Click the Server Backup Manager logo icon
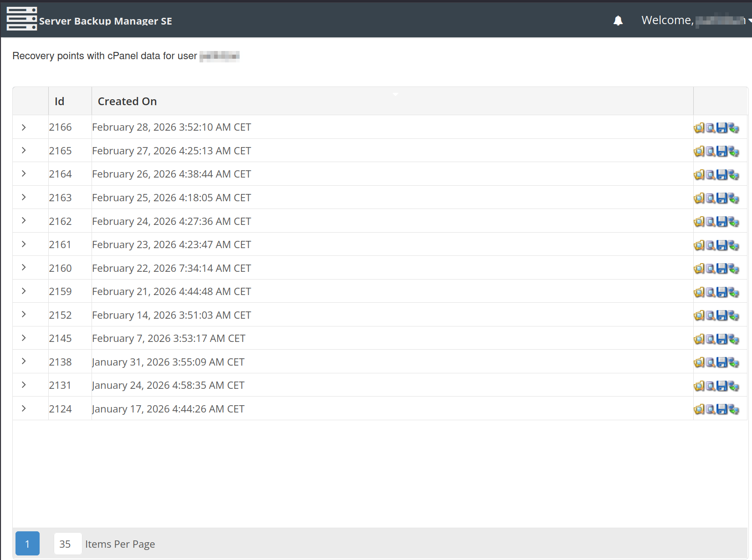Screen dimensions: 752x560 [x=21, y=19]
